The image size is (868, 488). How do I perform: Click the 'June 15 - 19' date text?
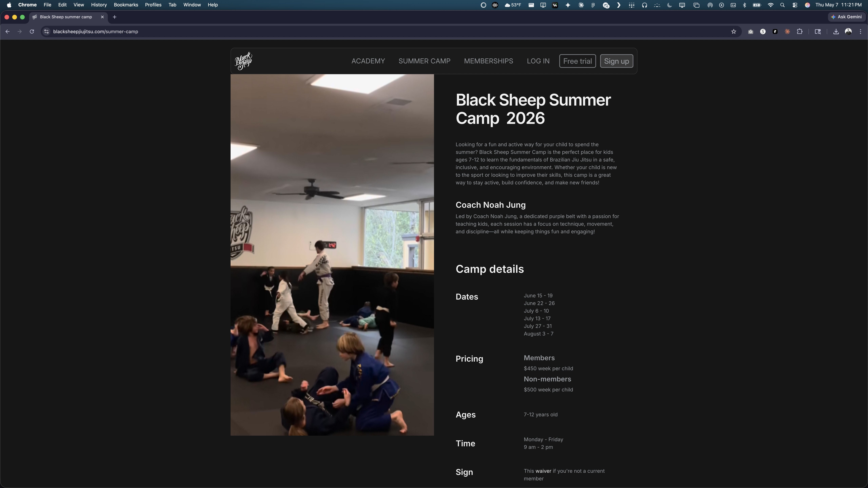(538, 296)
